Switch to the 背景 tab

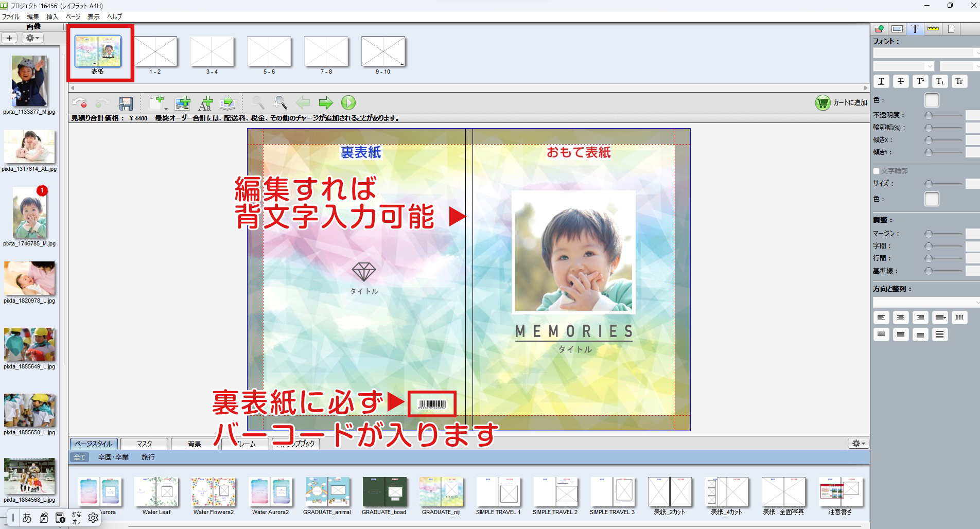195,444
